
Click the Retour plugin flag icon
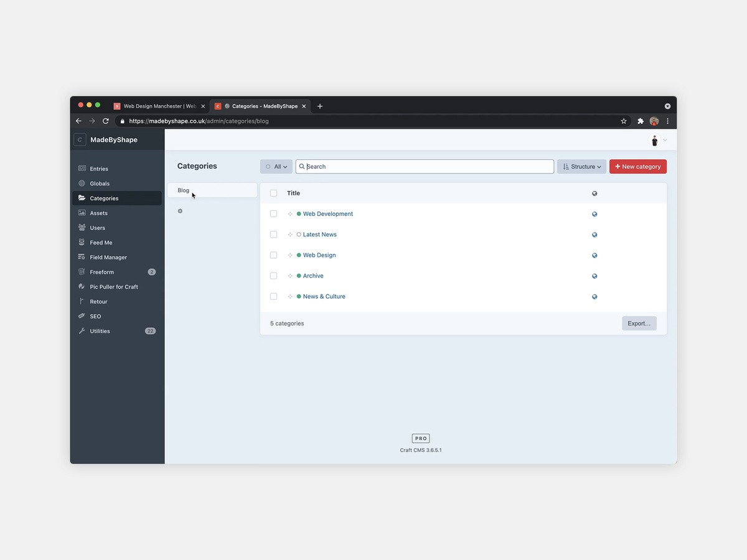click(83, 301)
